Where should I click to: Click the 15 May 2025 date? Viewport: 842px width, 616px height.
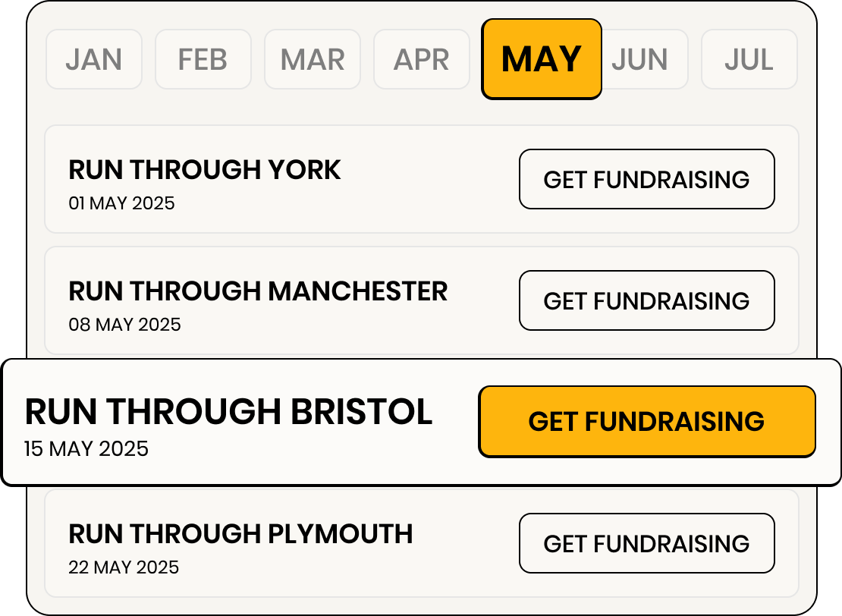[x=86, y=448]
